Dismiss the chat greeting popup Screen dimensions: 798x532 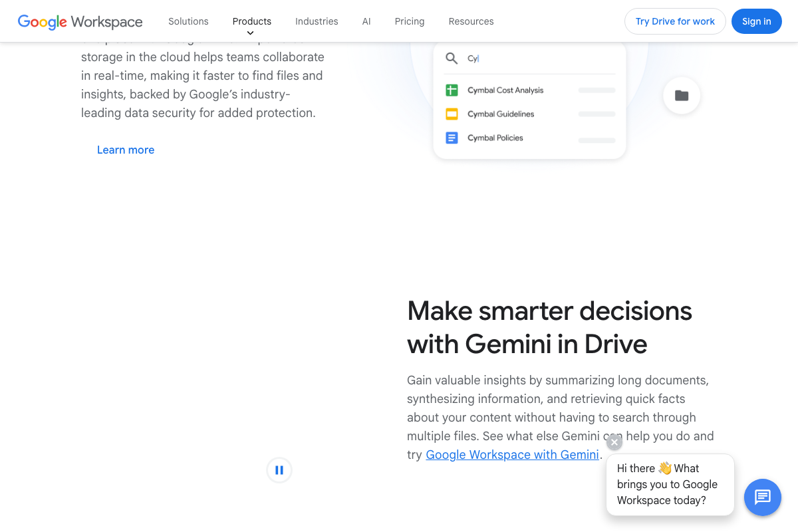pyautogui.click(x=614, y=442)
